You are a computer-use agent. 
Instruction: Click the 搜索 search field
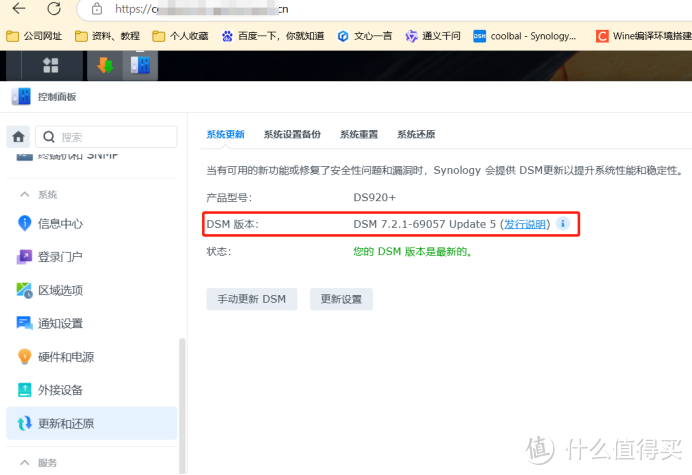(x=106, y=137)
